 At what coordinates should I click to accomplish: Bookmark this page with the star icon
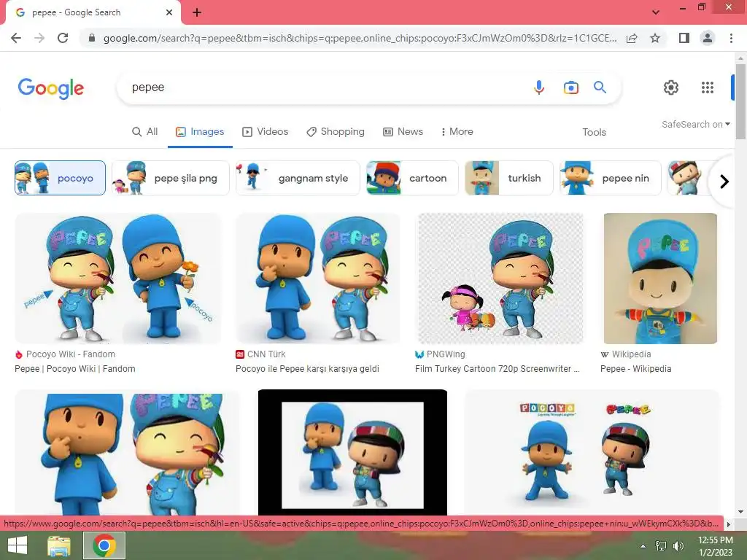pos(655,38)
